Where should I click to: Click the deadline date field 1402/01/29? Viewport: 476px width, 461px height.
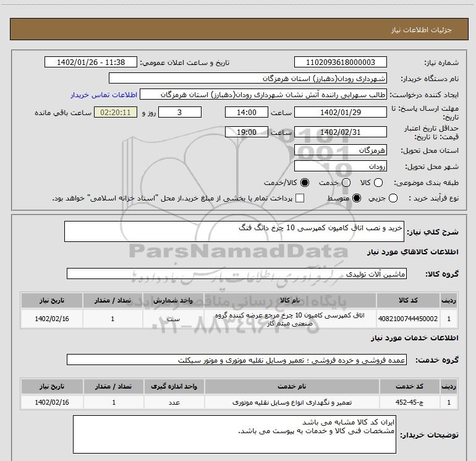[340, 112]
